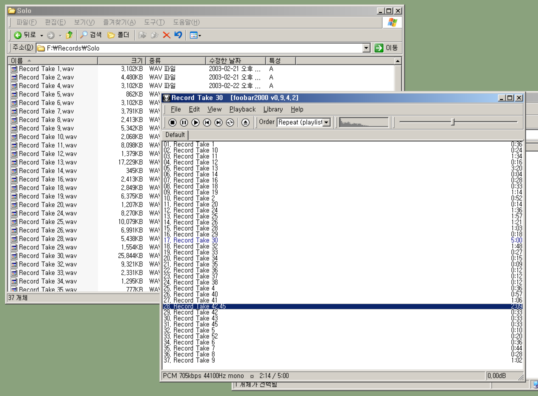538x396 pixels.
Task: Open the Views dropdown in Explorer toolbar
Action: click(195, 35)
